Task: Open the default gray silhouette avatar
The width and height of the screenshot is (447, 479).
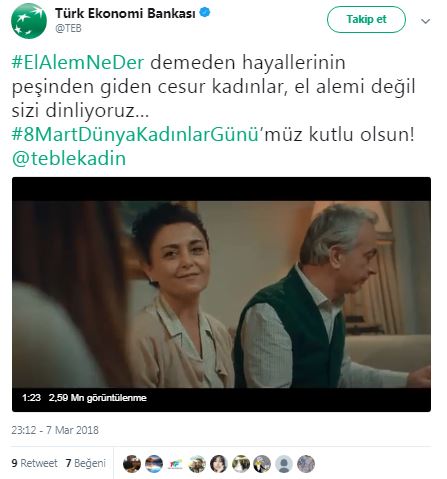Action: pos(284,464)
